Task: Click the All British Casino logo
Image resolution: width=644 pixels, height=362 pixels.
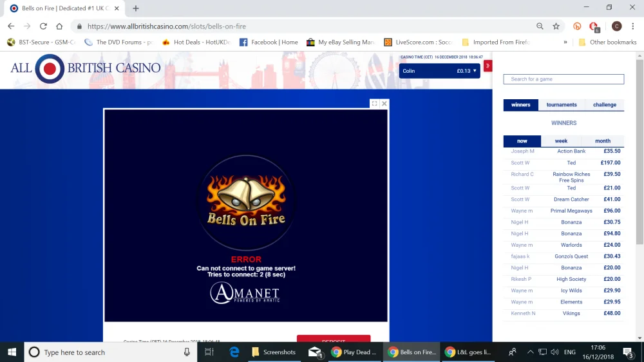Action: click(x=86, y=68)
